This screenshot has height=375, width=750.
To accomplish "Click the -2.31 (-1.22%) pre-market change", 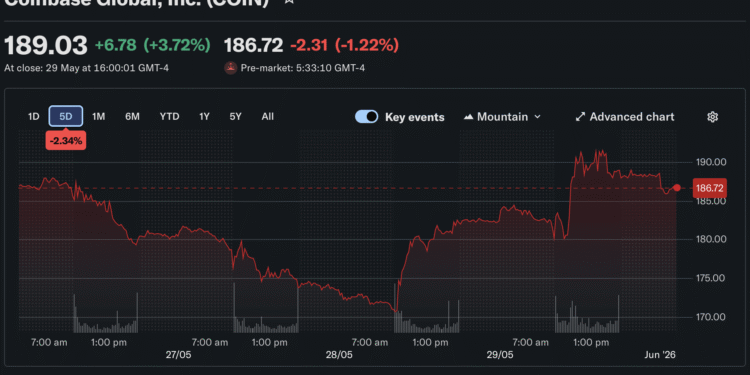I will click(x=344, y=45).
